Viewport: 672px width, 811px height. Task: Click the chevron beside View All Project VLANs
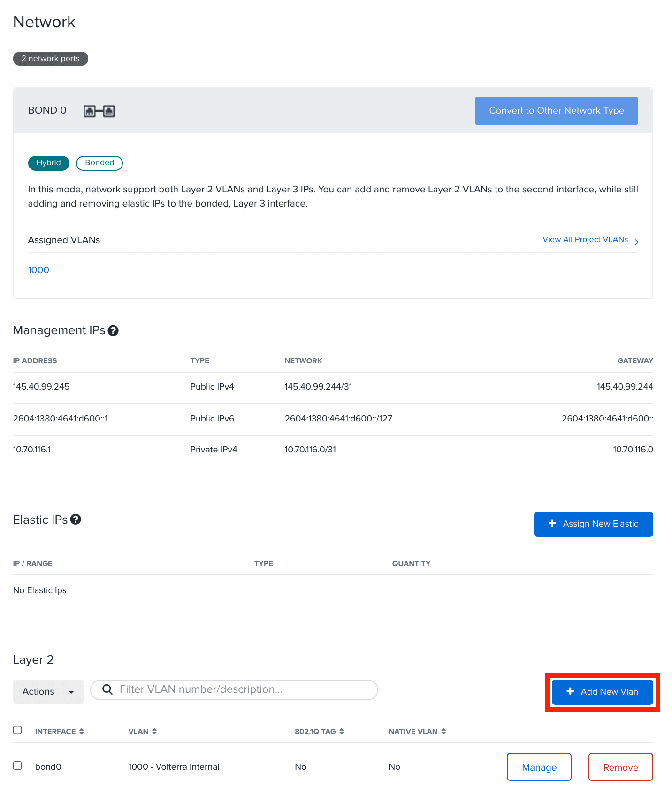[x=637, y=242]
